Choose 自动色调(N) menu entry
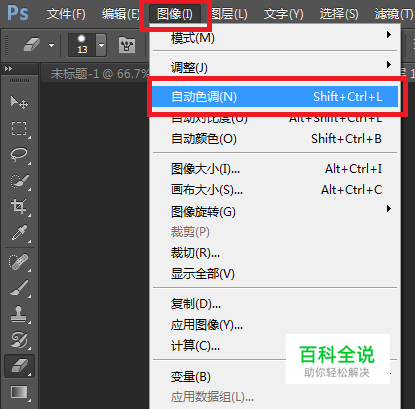The height and width of the screenshot is (409, 415). pos(275,97)
